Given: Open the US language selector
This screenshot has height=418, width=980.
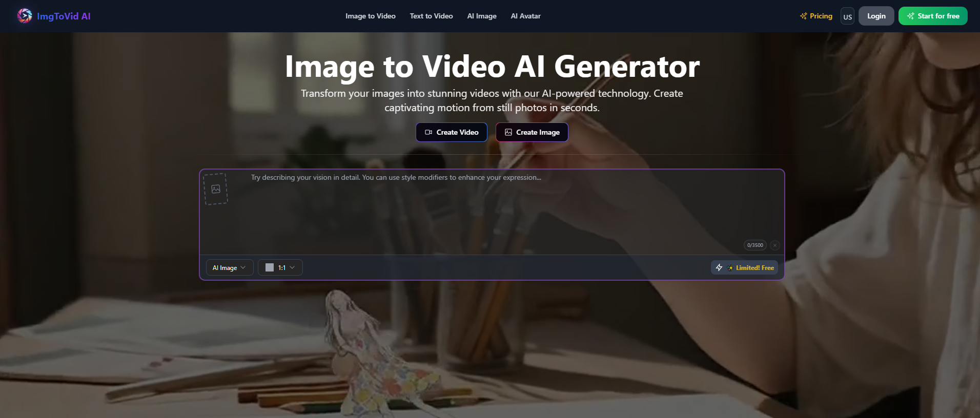Looking at the screenshot, I should 847,16.
